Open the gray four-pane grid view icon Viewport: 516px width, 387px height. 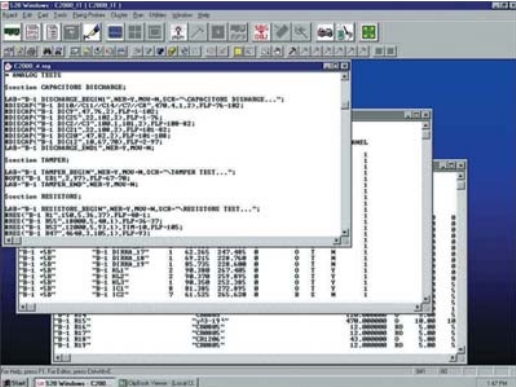coord(135,32)
